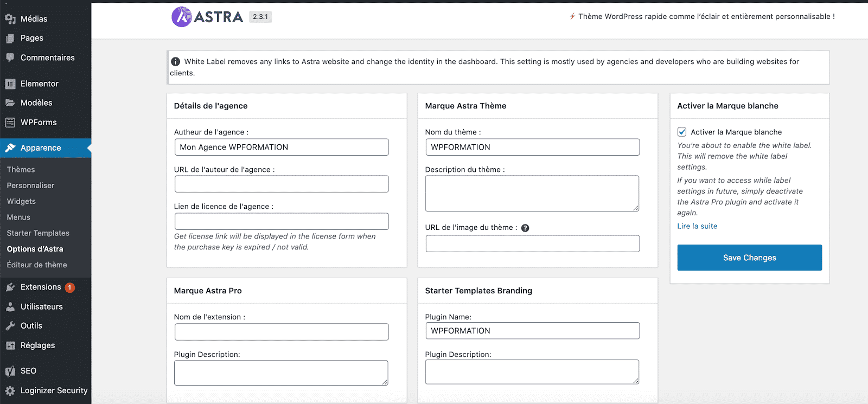868x404 pixels.
Task: Click the help icon beside URL de l'image
Action: 525,228
